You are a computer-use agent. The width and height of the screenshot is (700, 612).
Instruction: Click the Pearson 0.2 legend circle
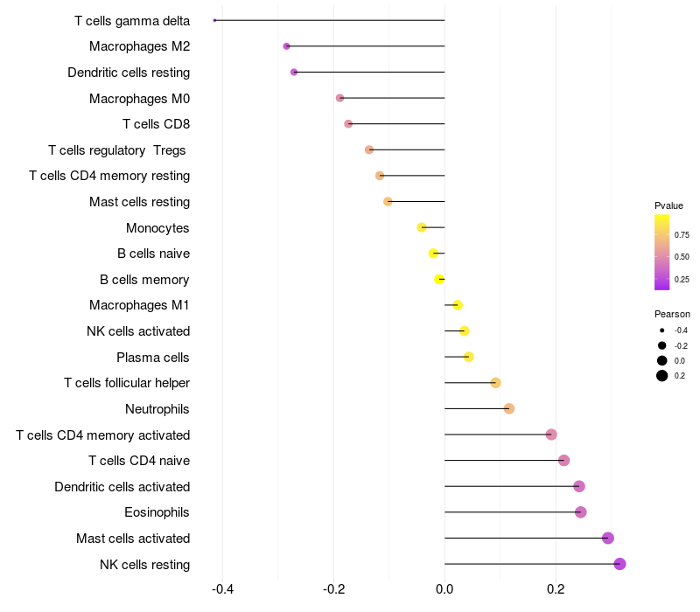tap(662, 376)
